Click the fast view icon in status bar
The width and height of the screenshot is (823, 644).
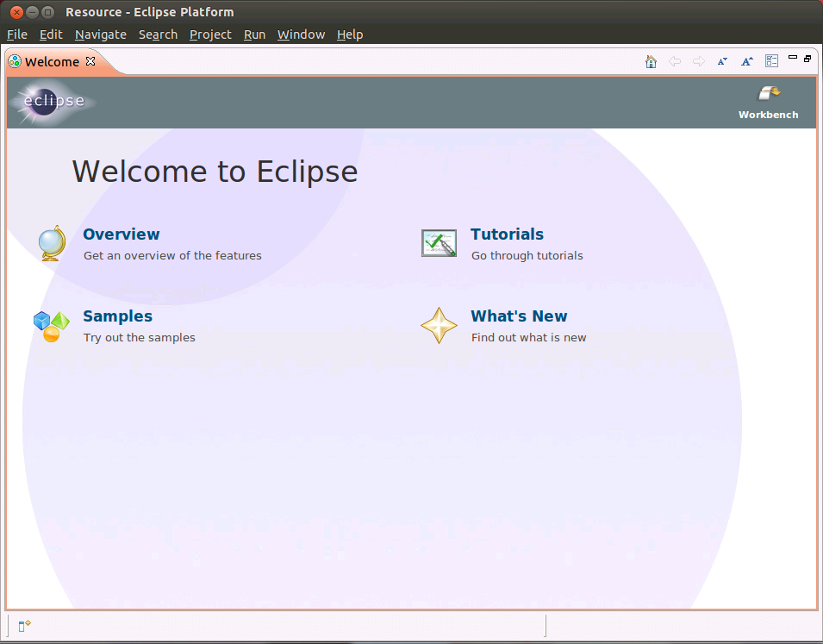click(25, 626)
